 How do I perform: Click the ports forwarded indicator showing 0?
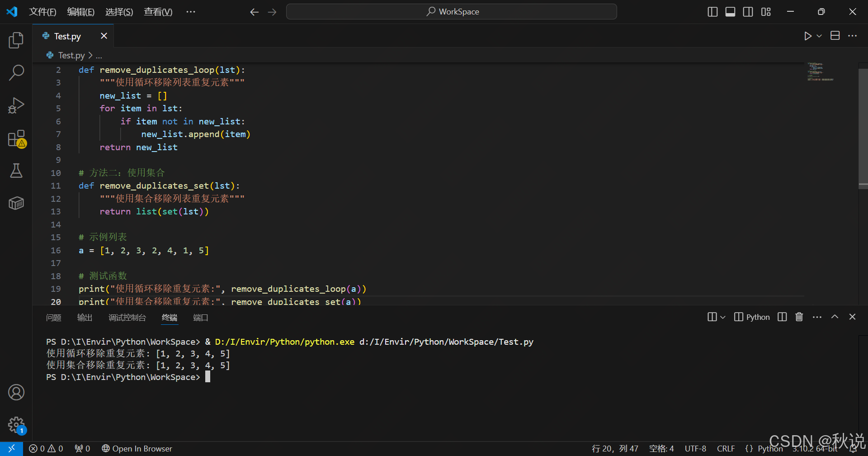tap(82, 449)
